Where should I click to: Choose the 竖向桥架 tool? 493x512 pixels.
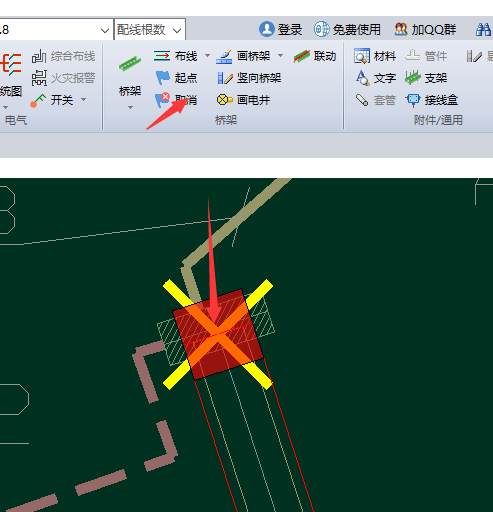[249, 78]
